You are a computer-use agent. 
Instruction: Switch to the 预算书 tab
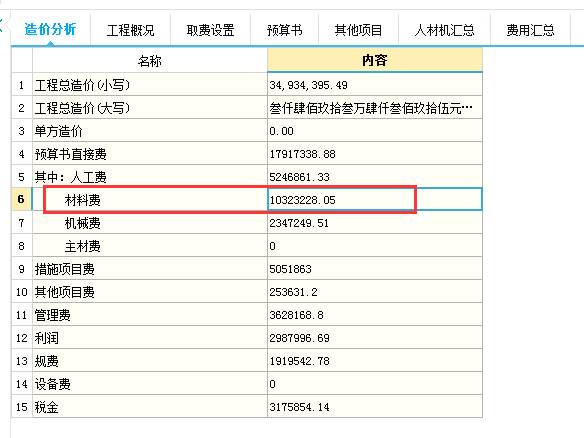click(x=285, y=30)
